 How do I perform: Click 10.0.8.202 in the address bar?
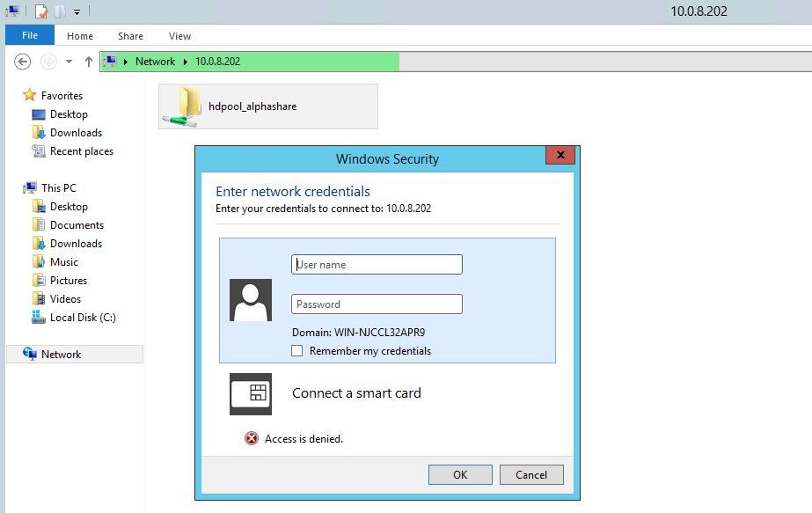pyautogui.click(x=217, y=61)
